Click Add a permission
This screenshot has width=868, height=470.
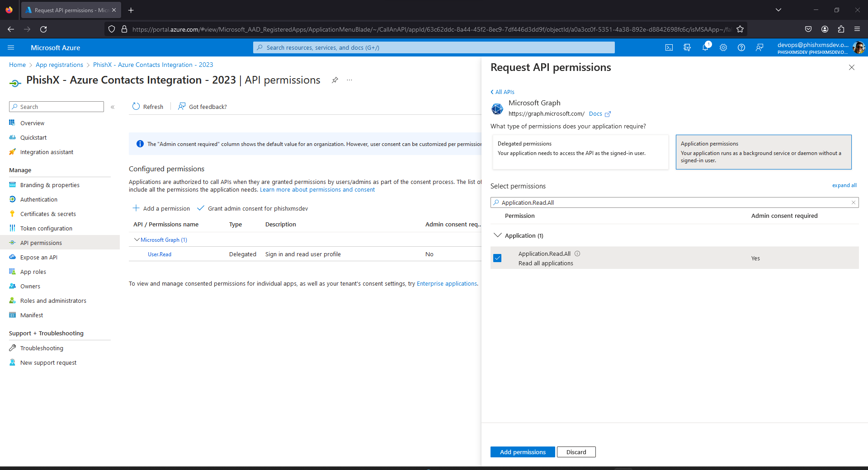tap(161, 208)
